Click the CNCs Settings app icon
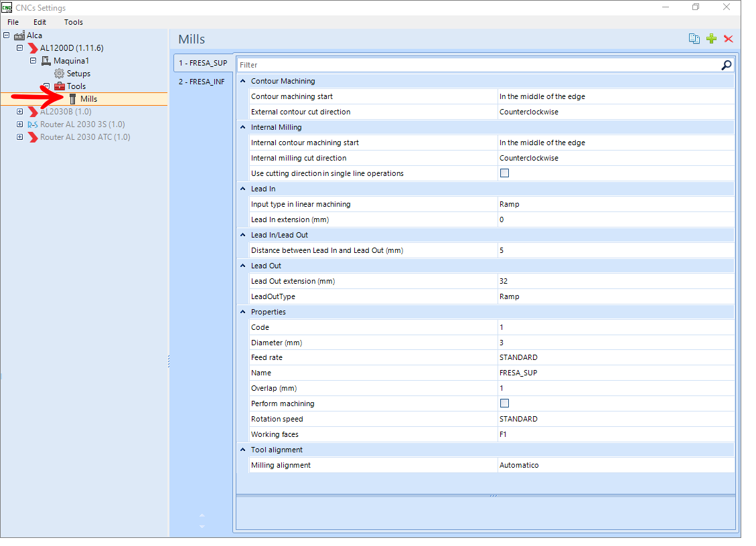The width and height of the screenshot is (756, 546). (7, 8)
